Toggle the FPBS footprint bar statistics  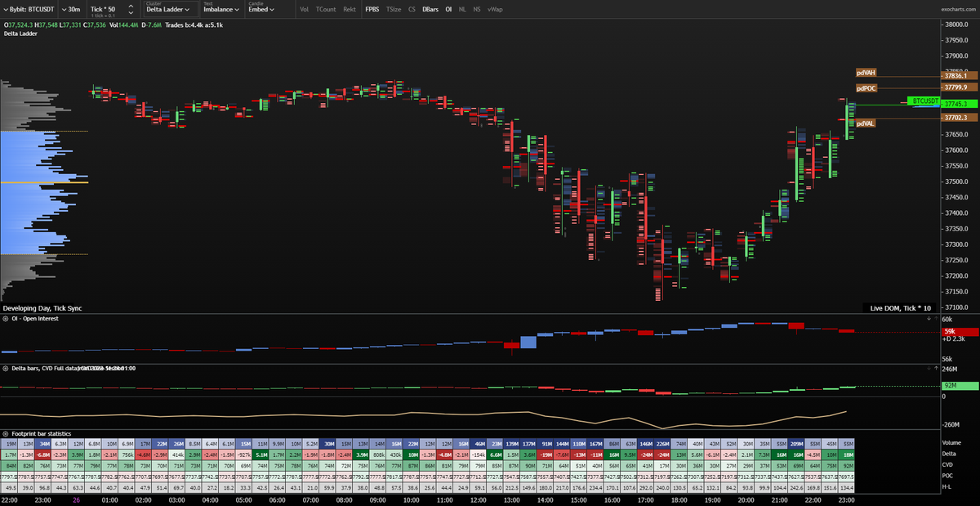372,10
